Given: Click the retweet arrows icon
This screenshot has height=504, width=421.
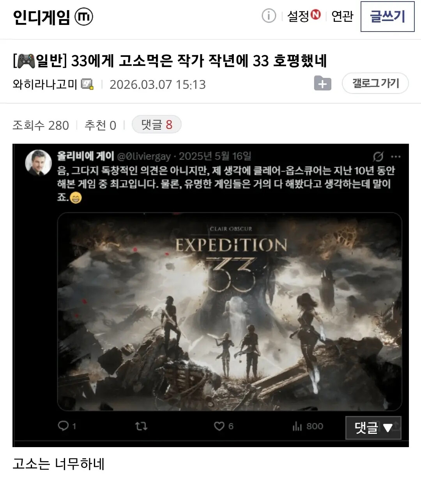Looking at the screenshot, I should [141, 426].
